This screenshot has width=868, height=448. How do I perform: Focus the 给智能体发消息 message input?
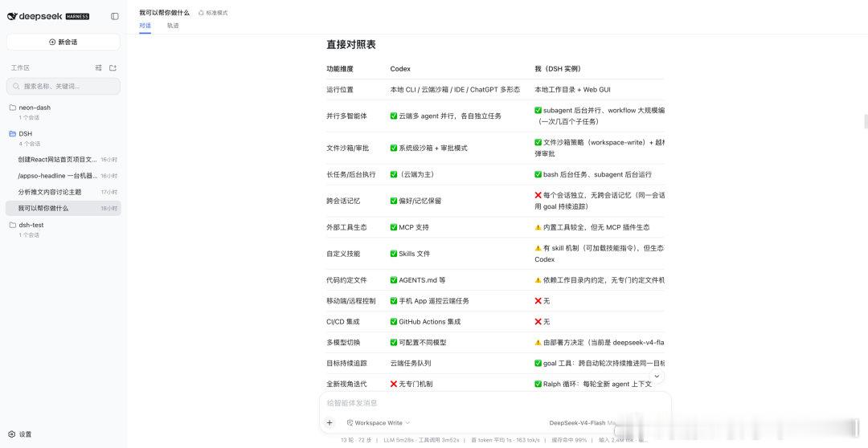(495, 403)
